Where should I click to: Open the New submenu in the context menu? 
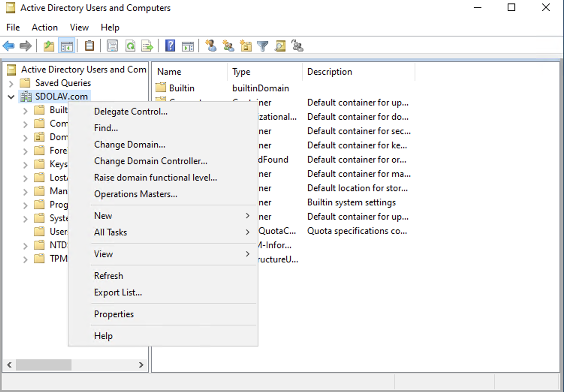point(163,216)
